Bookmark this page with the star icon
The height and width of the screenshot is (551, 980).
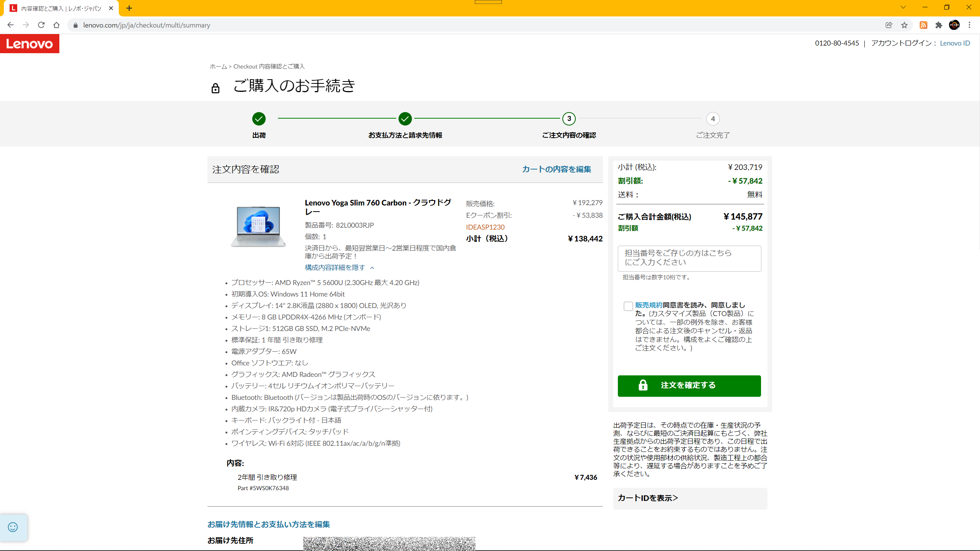pos(904,25)
